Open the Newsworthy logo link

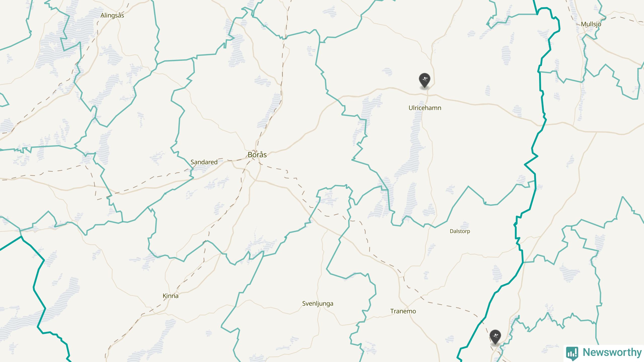click(604, 353)
